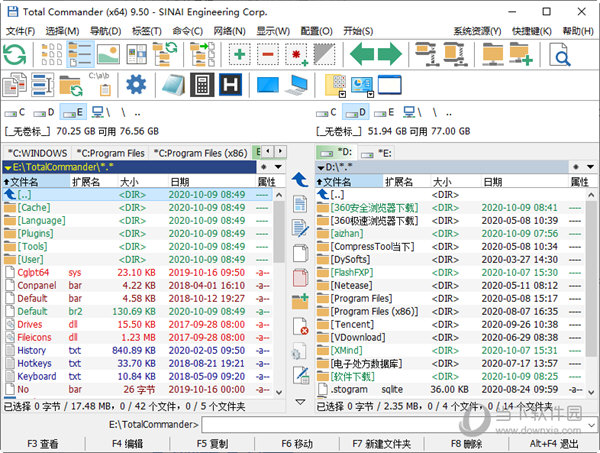Launch the notepad icon

(173, 85)
